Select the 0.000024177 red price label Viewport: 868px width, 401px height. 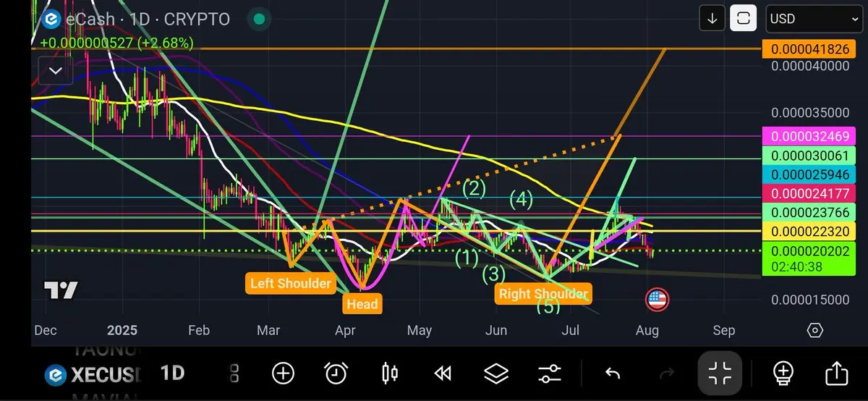click(810, 193)
